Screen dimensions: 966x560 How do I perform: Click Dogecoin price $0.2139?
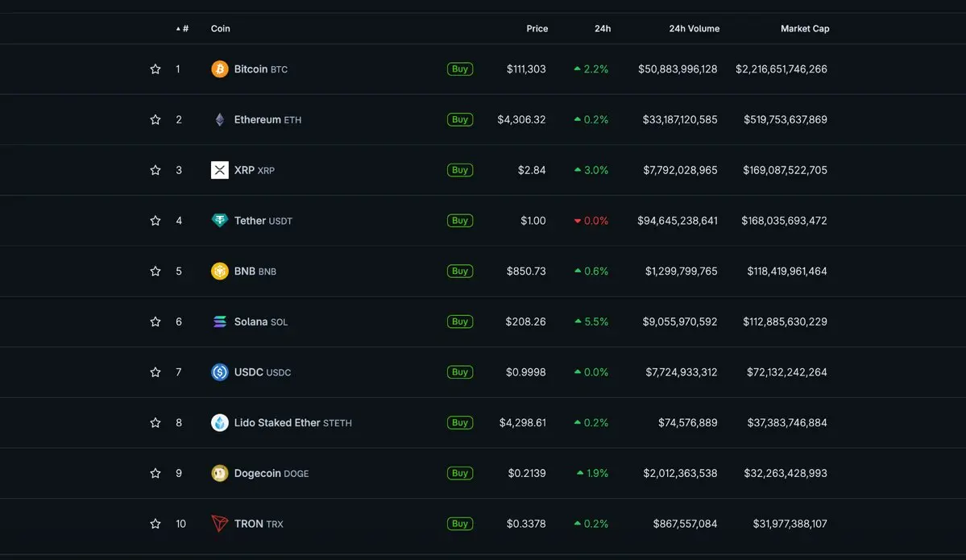(x=527, y=473)
